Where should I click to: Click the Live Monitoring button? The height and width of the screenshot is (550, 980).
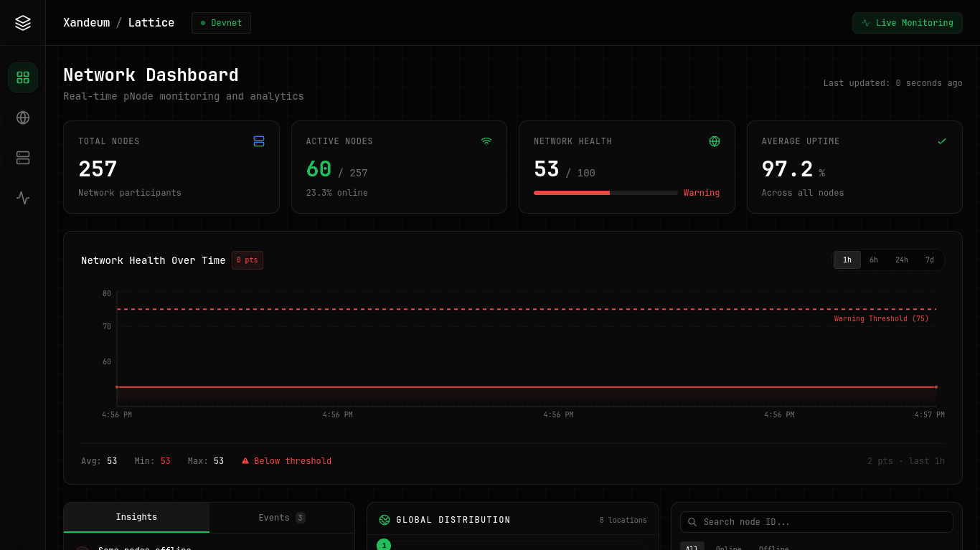pyautogui.click(x=907, y=22)
